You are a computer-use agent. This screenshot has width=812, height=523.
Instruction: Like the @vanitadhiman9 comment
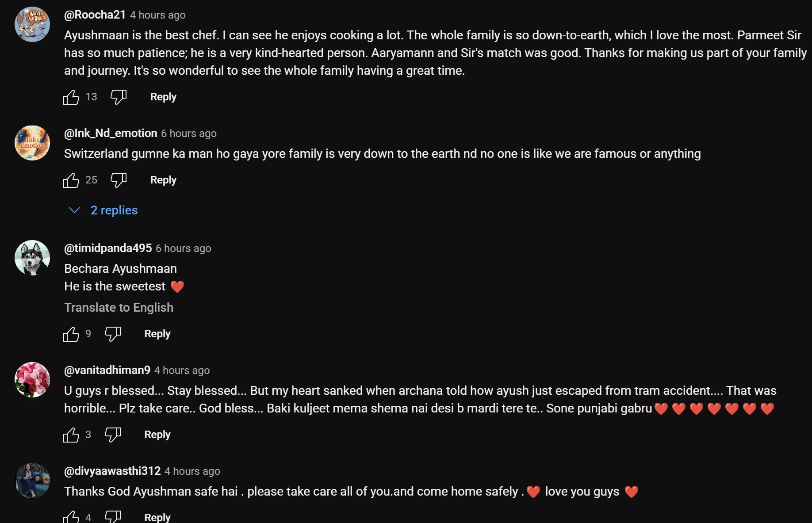71,435
